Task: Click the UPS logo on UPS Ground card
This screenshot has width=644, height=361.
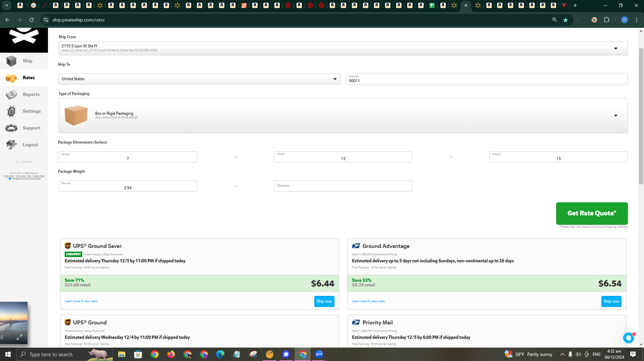Action: click(x=68, y=322)
